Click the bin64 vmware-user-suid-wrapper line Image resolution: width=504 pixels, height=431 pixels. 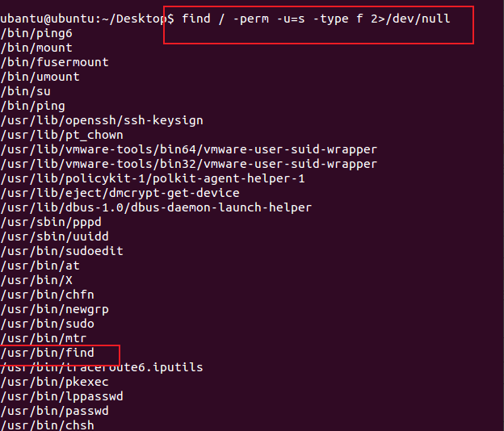click(189, 149)
